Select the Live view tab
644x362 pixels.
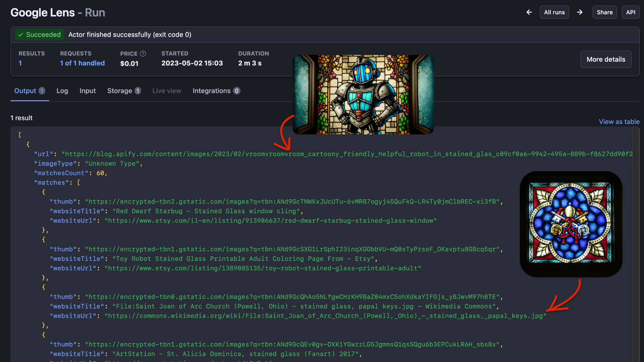tap(167, 91)
